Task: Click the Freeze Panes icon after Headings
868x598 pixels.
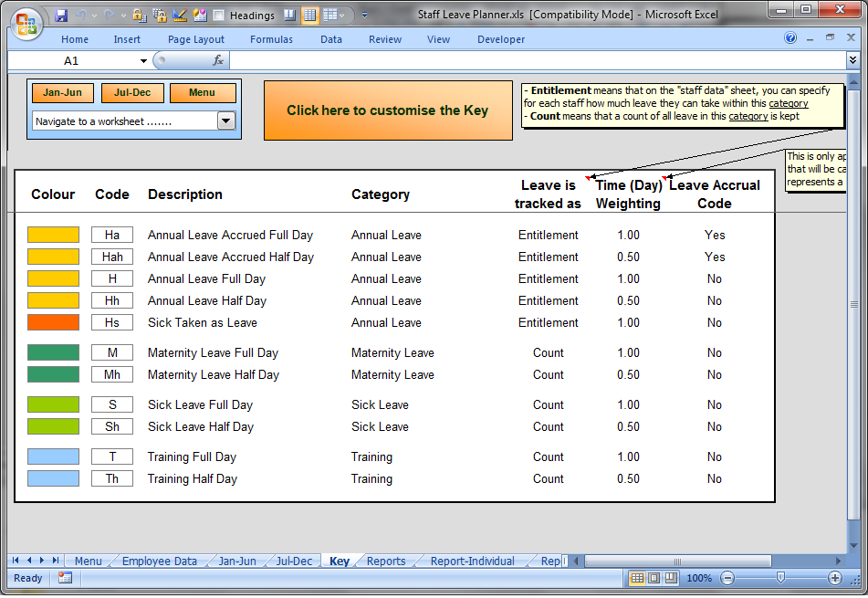Action: (x=289, y=15)
